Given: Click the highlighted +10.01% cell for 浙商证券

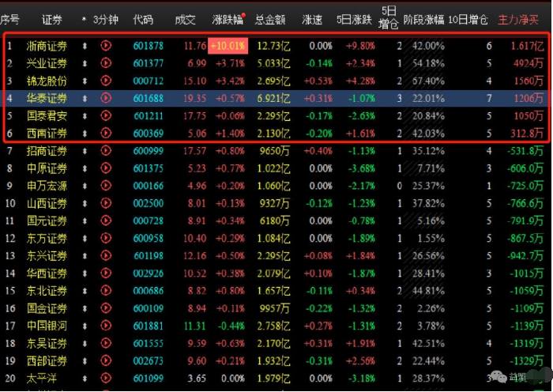Looking at the screenshot, I should tap(228, 47).
